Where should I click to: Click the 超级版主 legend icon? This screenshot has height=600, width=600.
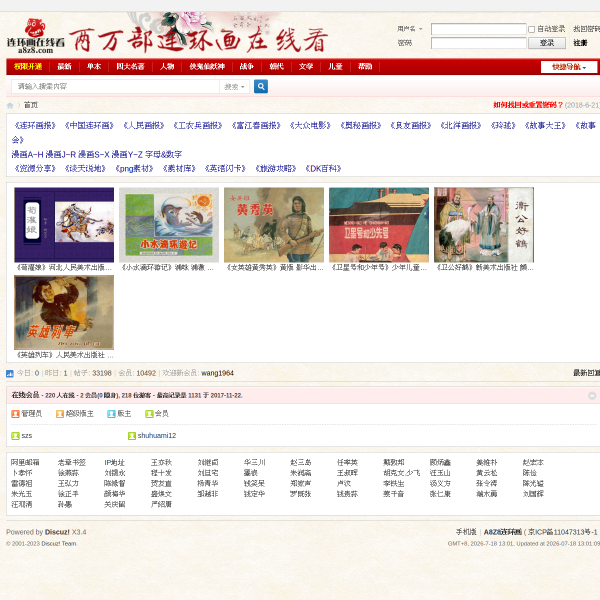tap(60, 414)
